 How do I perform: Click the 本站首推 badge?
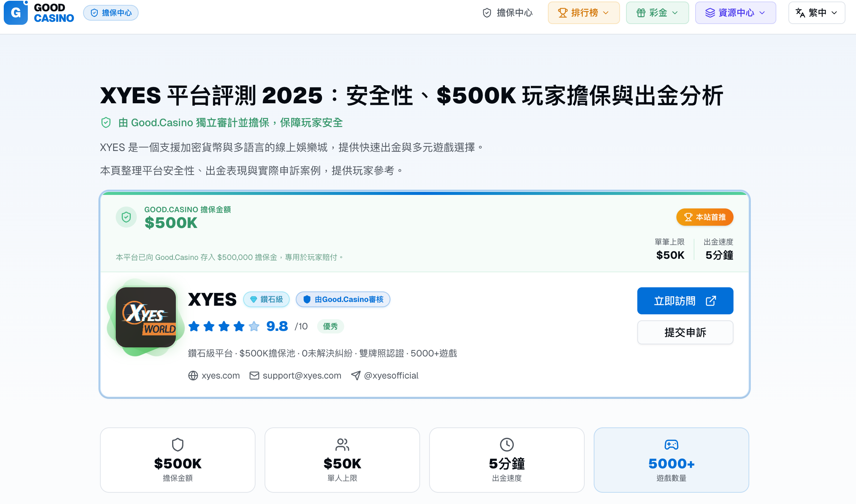pyautogui.click(x=705, y=217)
